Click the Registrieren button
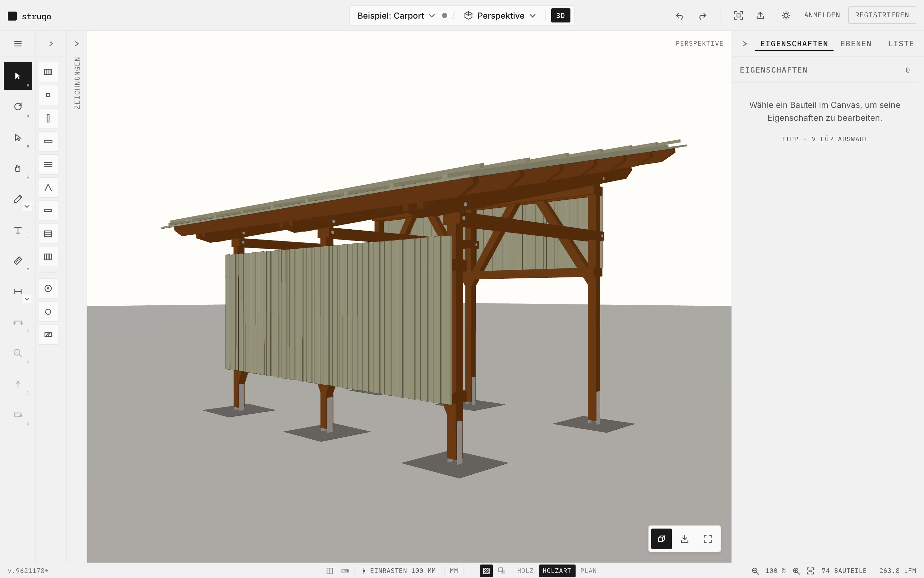This screenshot has height=578, width=924. 882,15
